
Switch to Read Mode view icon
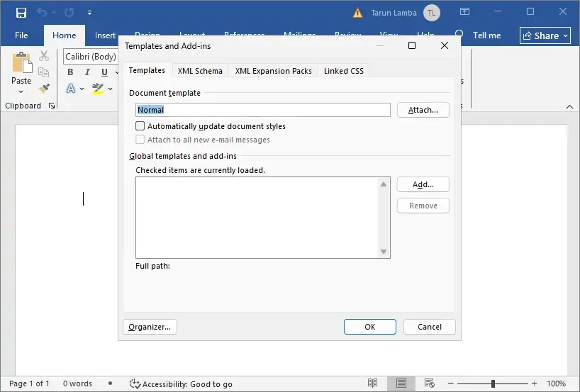(372, 383)
